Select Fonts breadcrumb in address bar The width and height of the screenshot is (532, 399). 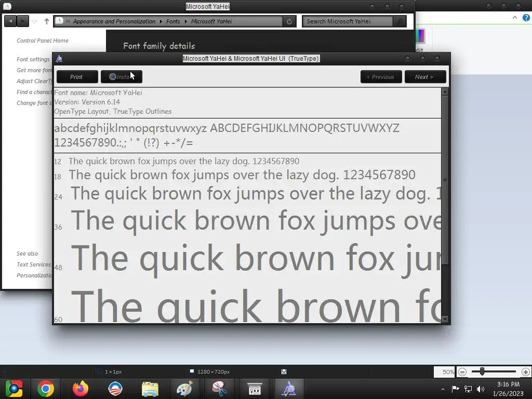(173, 21)
